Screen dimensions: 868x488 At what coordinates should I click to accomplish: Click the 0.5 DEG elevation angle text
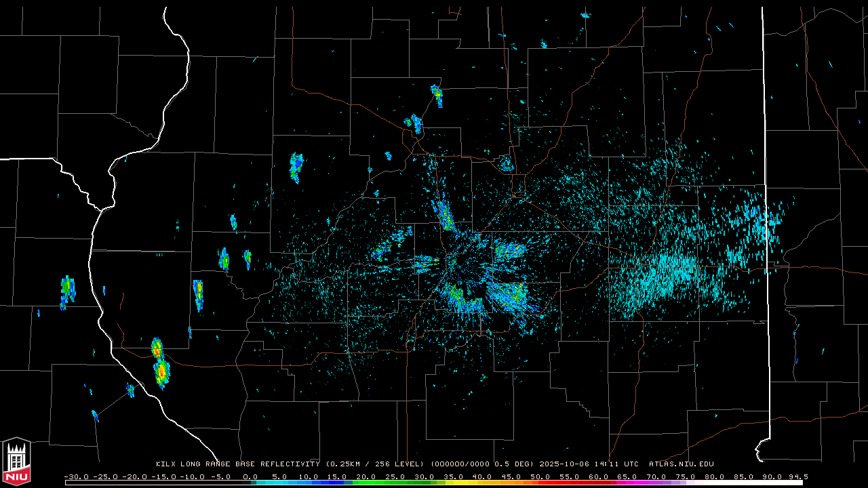coord(517,464)
